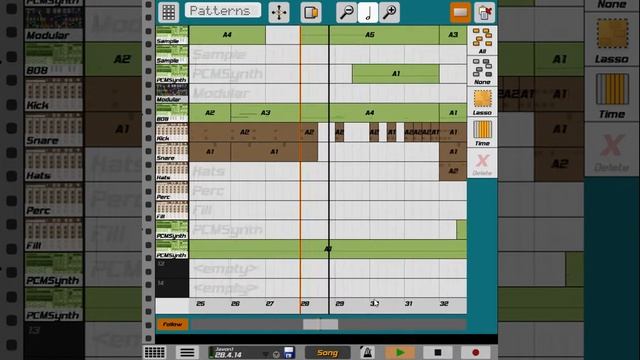This screenshot has height=360, width=640.
Task: Open the Patterns mode selector
Action: (223, 10)
